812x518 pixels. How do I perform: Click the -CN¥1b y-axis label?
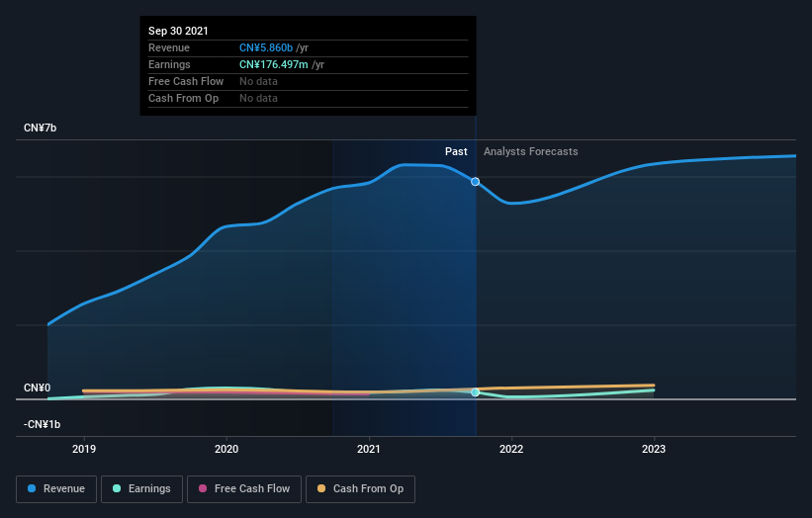pos(42,424)
